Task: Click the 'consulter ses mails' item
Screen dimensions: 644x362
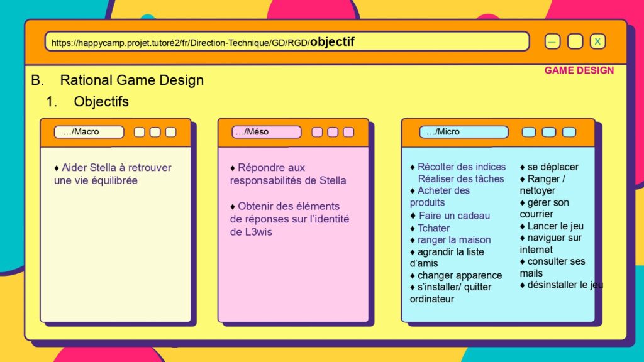Action: (x=553, y=267)
